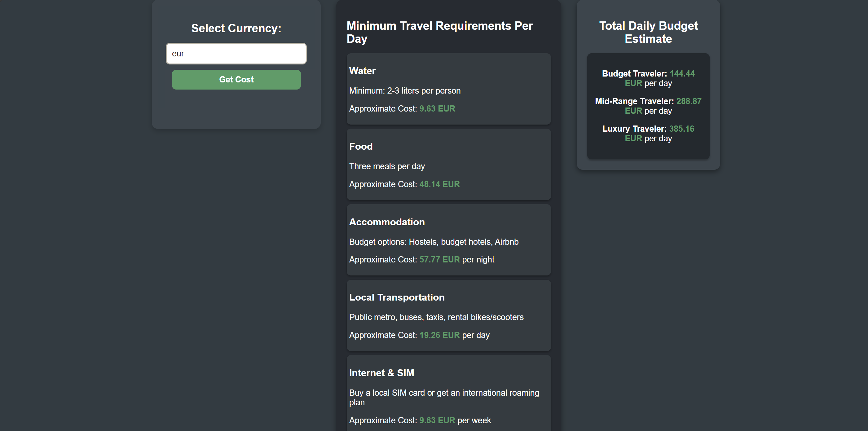Viewport: 868px width, 431px height.
Task: Click the Accommodation cost 57.77 EUR
Action: pos(439,259)
